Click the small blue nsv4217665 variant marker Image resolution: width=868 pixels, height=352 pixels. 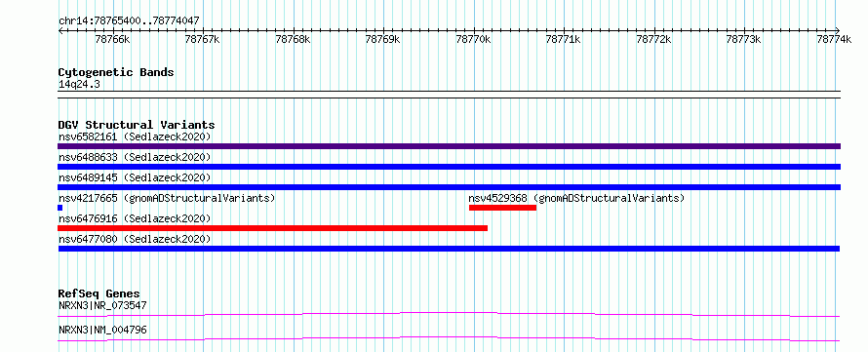[x=59, y=208]
